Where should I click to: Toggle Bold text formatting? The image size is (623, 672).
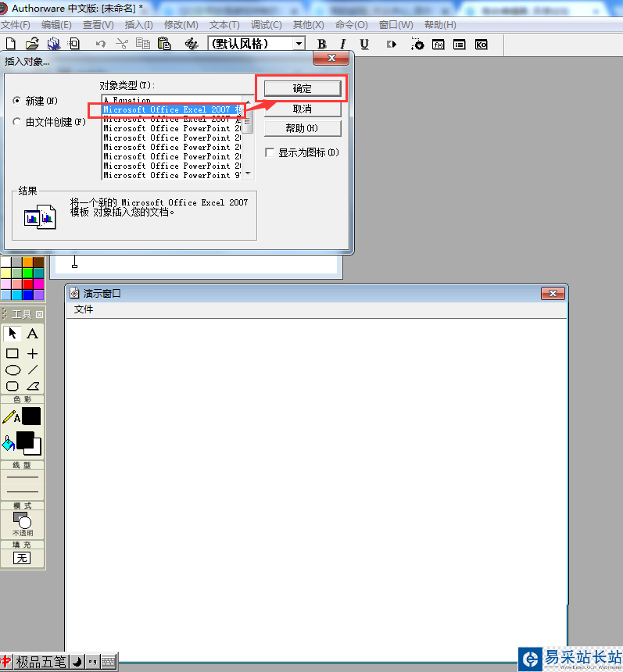(321, 44)
